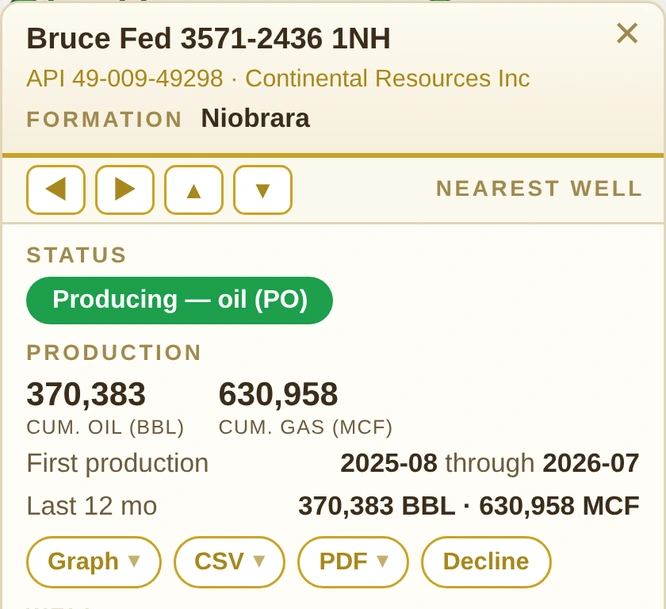Click the first production date 2025-08
This screenshot has height=609, width=666.
pos(389,463)
